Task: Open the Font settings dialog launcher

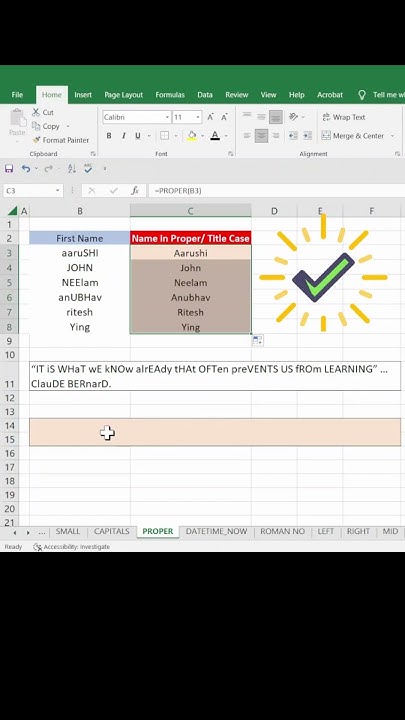Action: (231, 154)
